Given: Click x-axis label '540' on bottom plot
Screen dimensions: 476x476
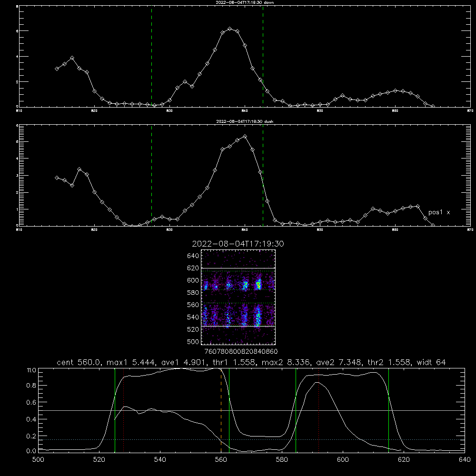Looking at the screenshot, I should 160,460.
